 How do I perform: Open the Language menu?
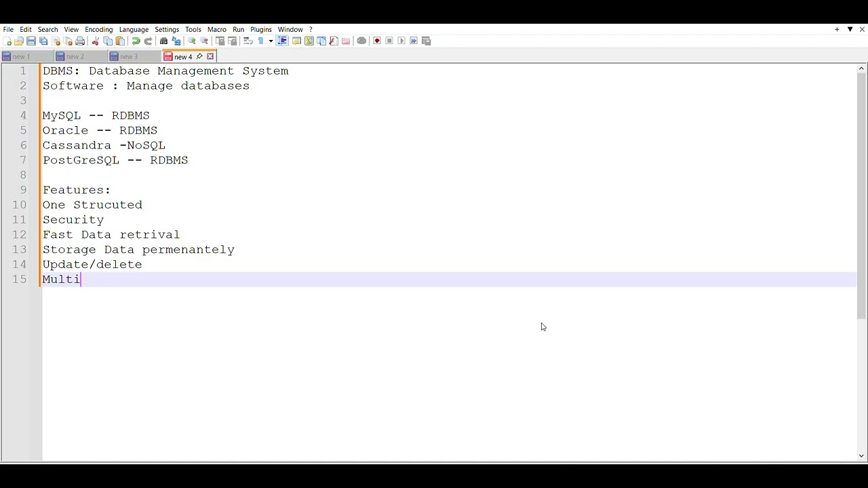[134, 29]
